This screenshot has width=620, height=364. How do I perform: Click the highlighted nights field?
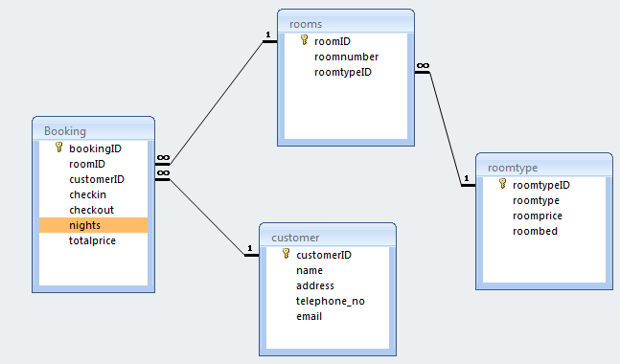pyautogui.click(x=93, y=225)
